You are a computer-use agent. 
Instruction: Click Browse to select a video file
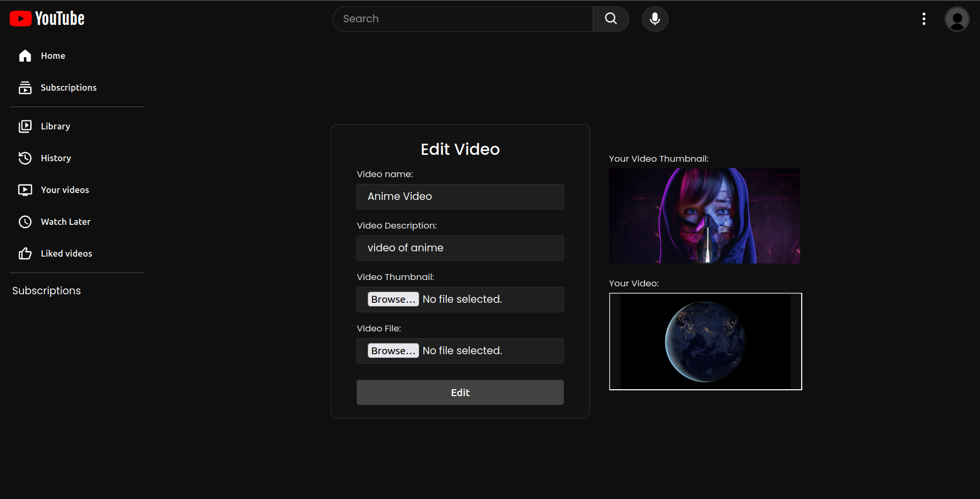coord(393,351)
